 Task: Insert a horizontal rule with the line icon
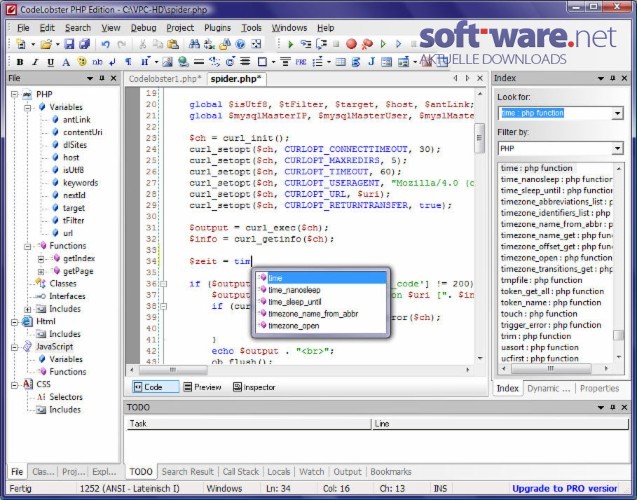point(199,62)
